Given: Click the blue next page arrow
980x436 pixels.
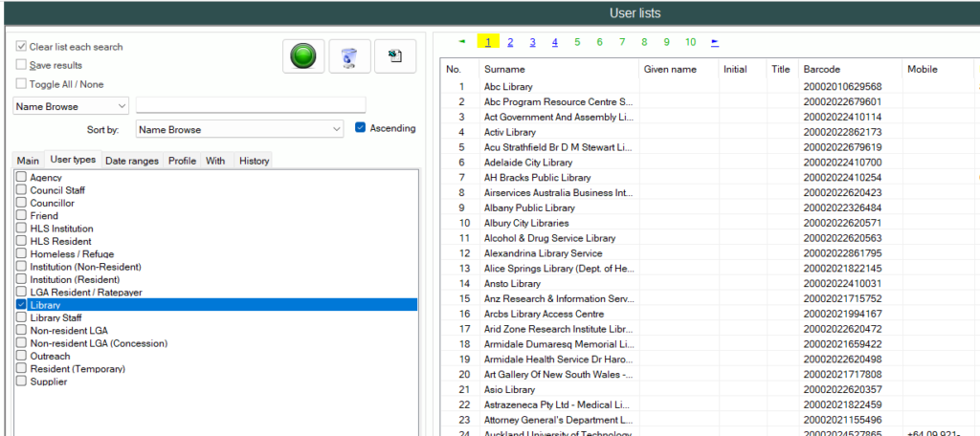Looking at the screenshot, I should (x=715, y=42).
